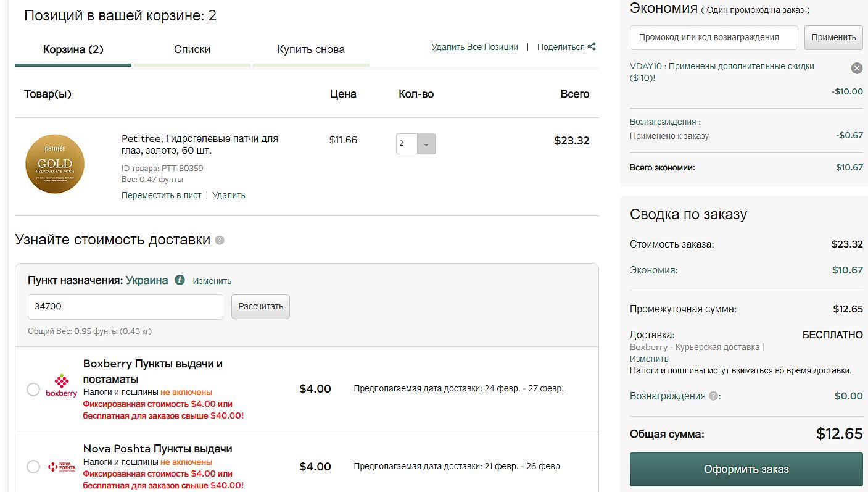The height and width of the screenshot is (492, 868).
Task: Select Nova Poshta pickup delivery option
Action: click(33, 467)
